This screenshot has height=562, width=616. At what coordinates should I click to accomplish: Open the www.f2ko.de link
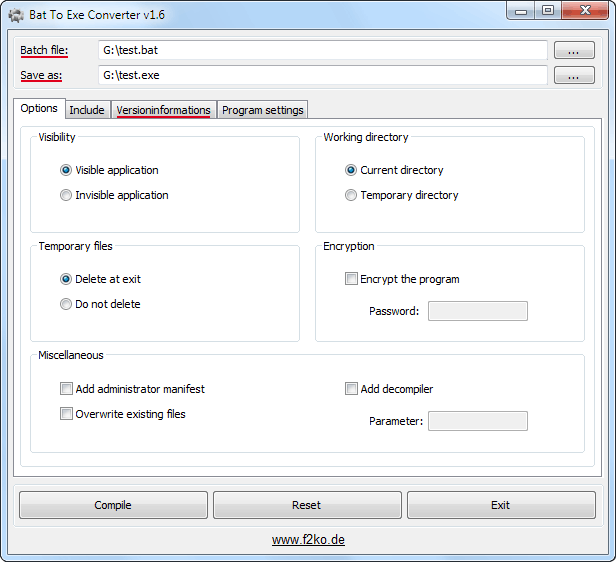(308, 540)
